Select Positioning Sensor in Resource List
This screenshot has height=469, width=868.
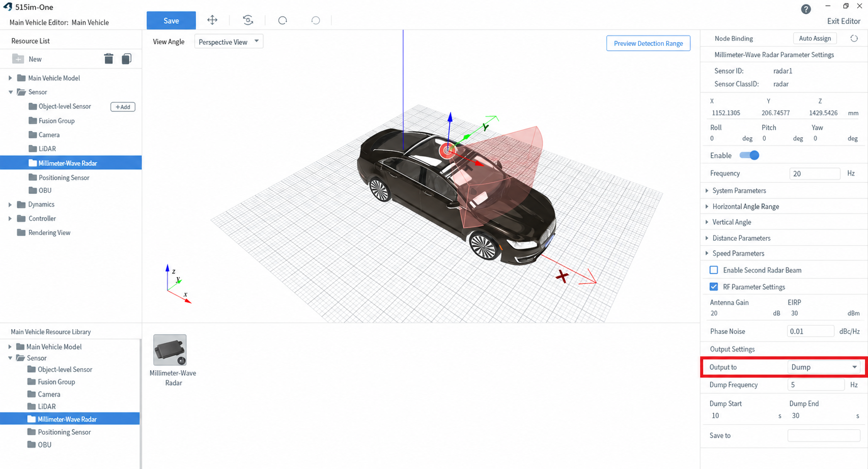click(64, 178)
